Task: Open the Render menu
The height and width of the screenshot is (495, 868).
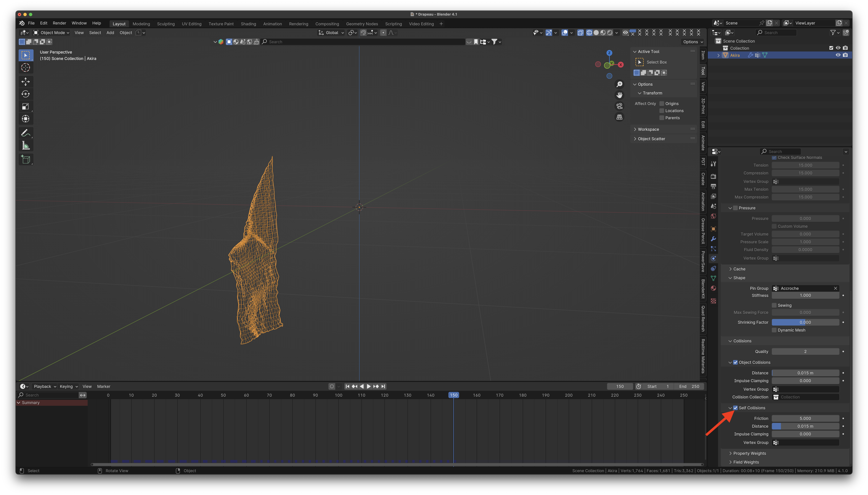Action: pos(60,23)
